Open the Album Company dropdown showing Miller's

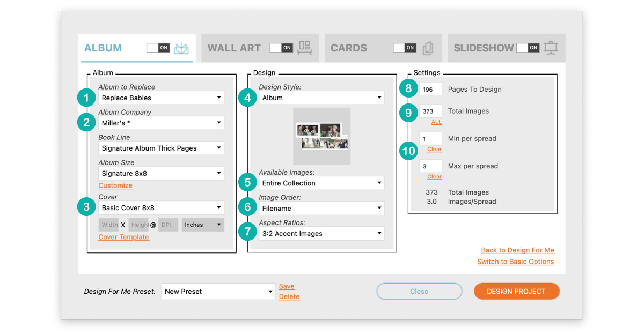pyautogui.click(x=161, y=123)
